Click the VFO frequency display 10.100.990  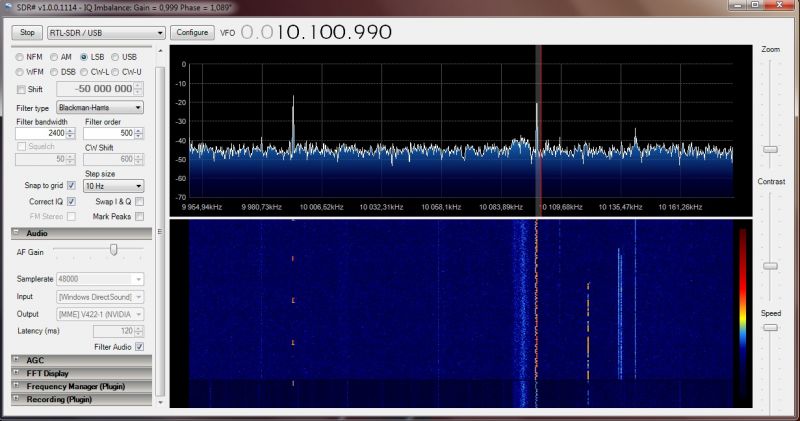point(316,33)
